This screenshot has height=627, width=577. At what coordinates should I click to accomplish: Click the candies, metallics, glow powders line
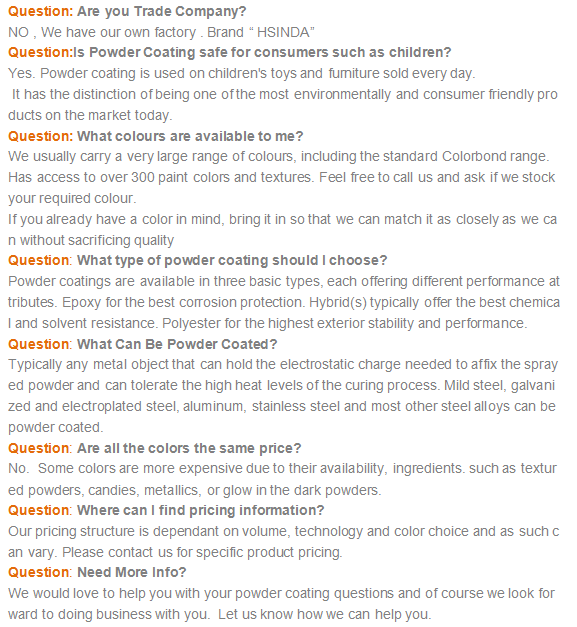(x=194, y=490)
